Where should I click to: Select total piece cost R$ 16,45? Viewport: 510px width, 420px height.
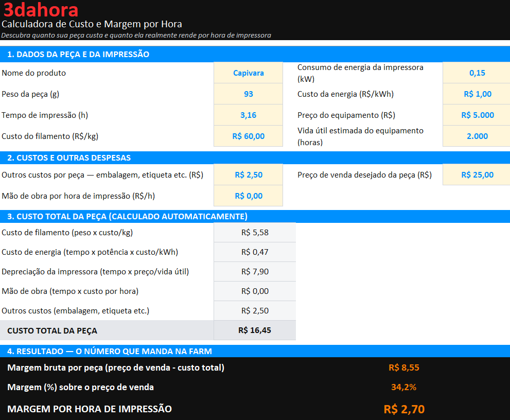[255, 330]
